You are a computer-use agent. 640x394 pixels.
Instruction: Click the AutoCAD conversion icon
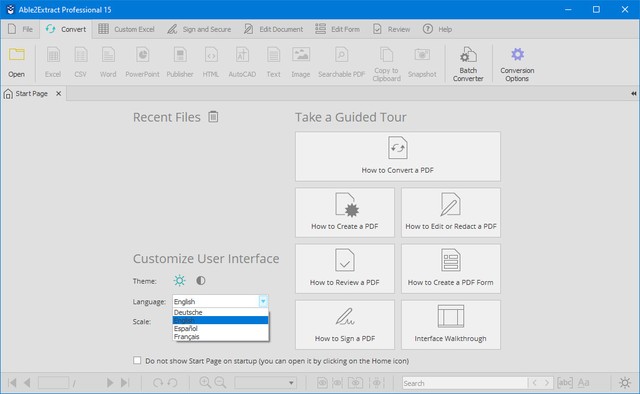point(242,55)
